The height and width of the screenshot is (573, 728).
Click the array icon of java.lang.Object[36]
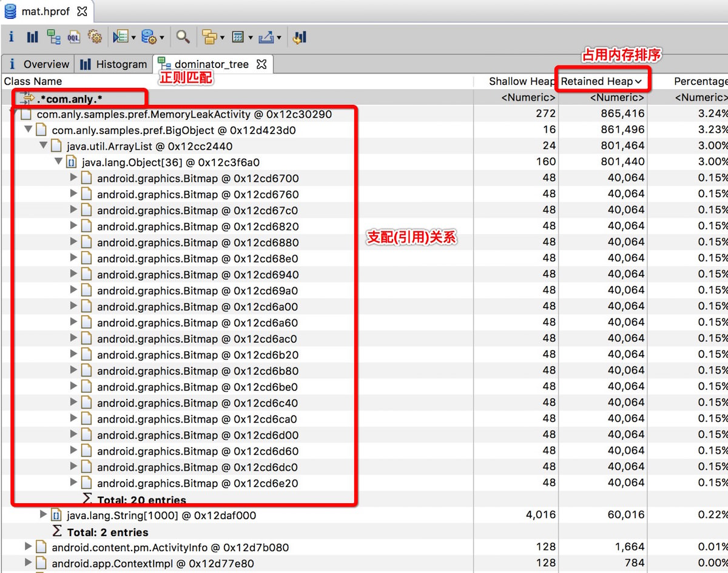click(x=71, y=162)
